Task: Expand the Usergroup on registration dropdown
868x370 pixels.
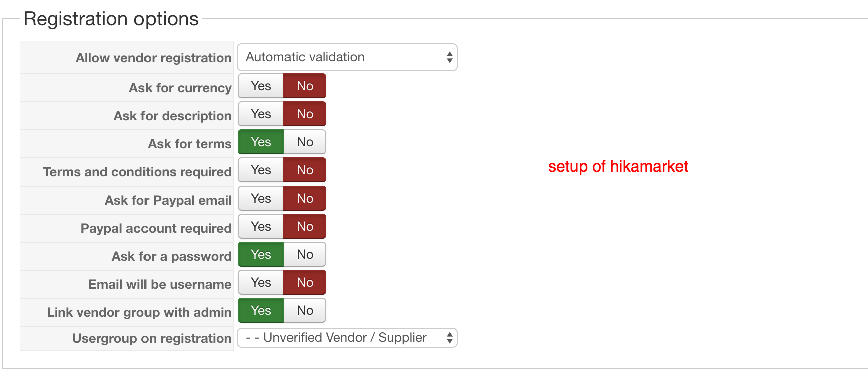Action: (x=347, y=338)
